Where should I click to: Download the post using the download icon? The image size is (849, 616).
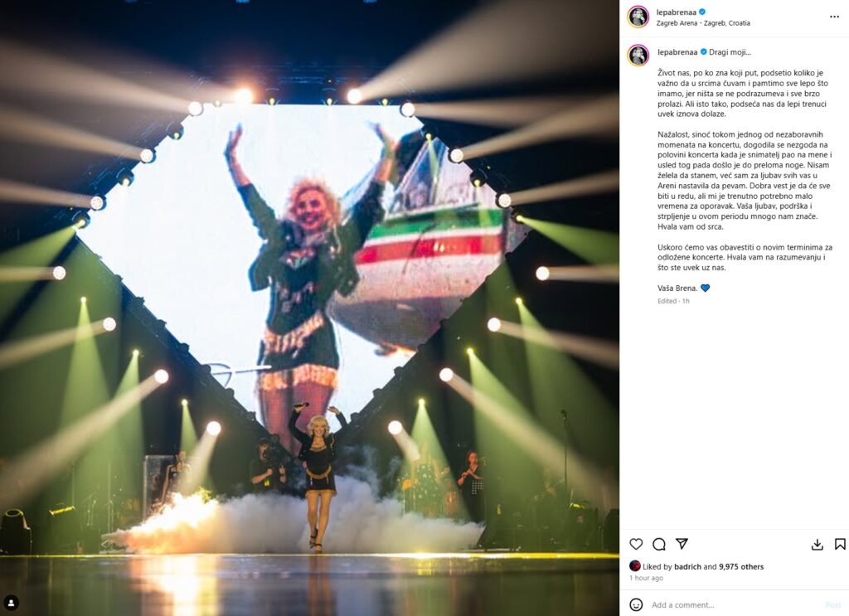(x=817, y=545)
